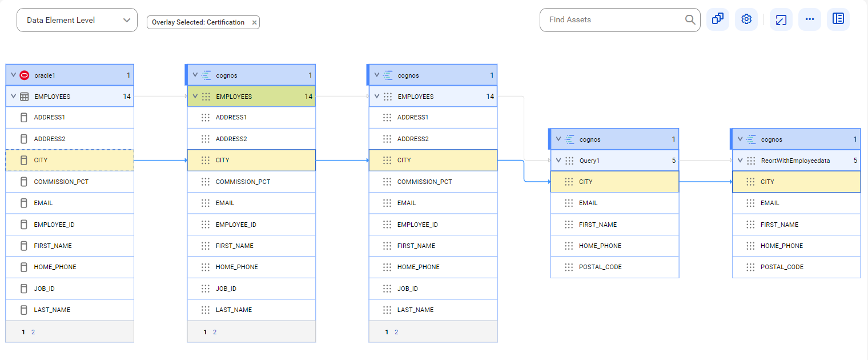Select EMPLOYEE_ID in second column cognos
This screenshot has width=868, height=360.
[251, 225]
